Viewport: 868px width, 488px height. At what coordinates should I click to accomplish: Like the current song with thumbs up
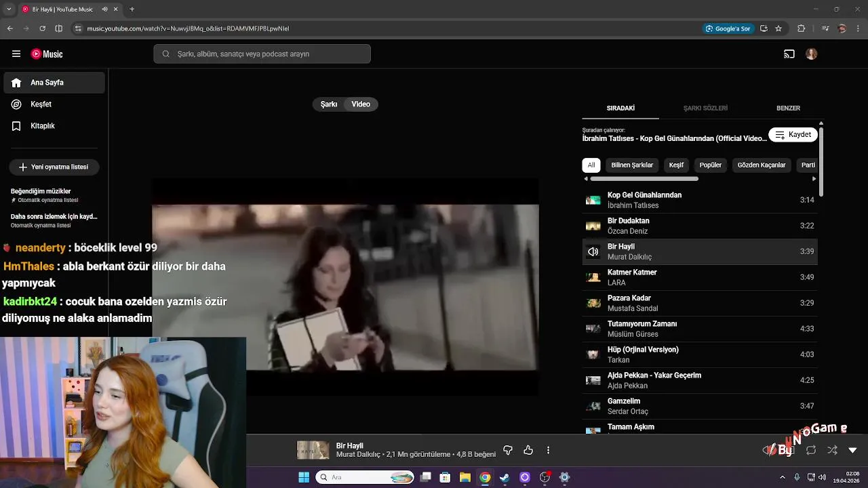(x=528, y=450)
